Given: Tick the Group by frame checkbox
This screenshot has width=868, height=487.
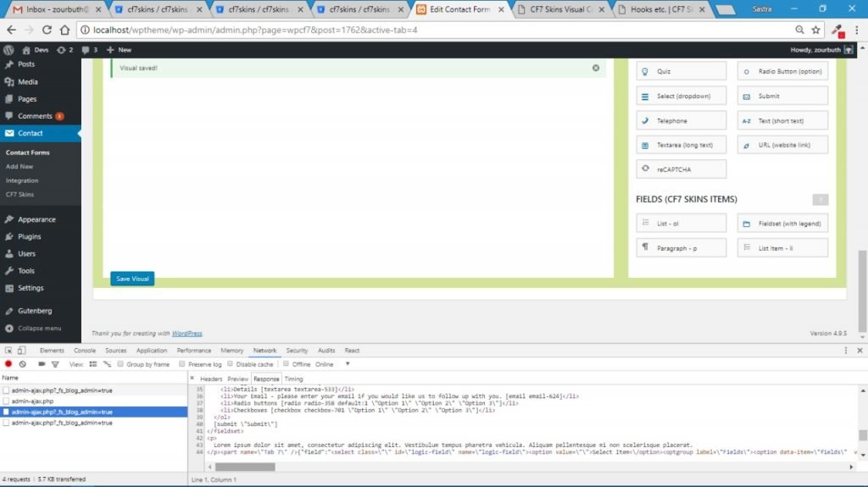Looking at the screenshot, I should [120, 364].
